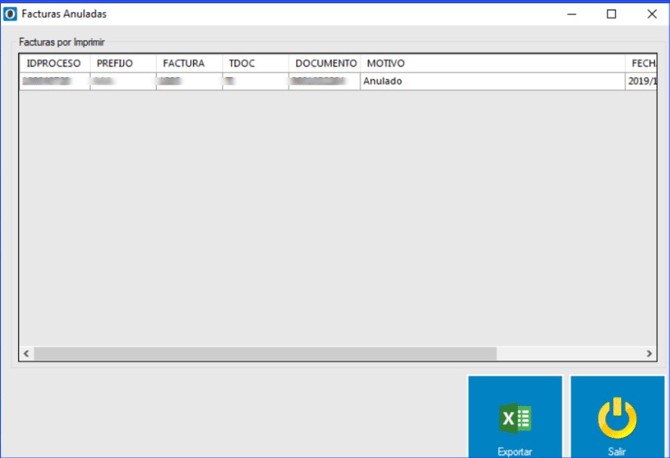Minimize the Facturas Anuladas window
670x458 pixels.
571,14
